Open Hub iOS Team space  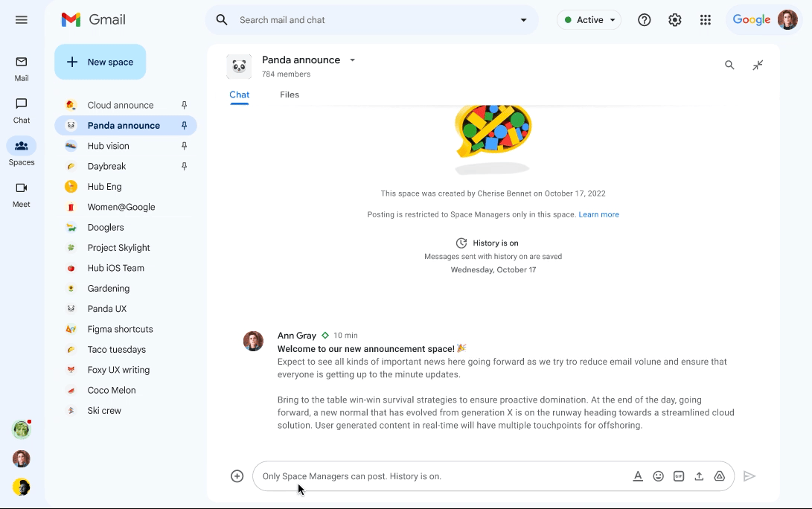[126, 268]
